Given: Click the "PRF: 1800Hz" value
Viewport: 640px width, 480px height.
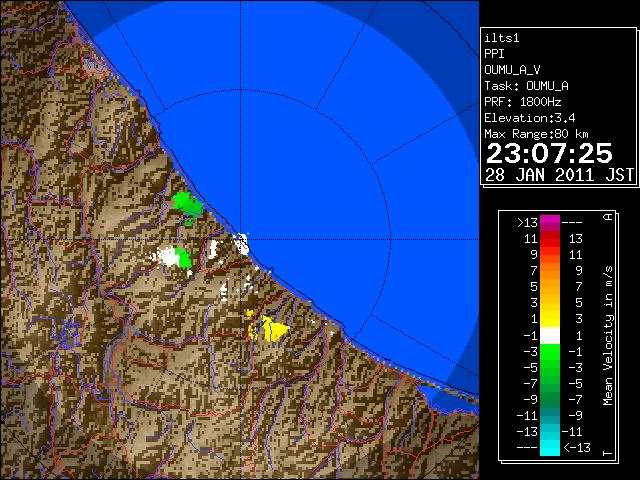Looking at the screenshot, I should coord(523,102).
